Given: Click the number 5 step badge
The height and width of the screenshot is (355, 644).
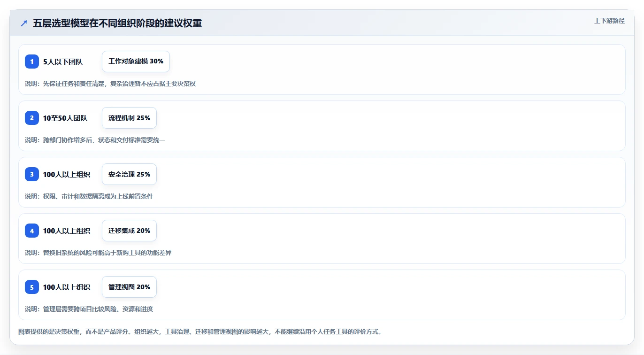Looking at the screenshot, I should click(x=32, y=287).
